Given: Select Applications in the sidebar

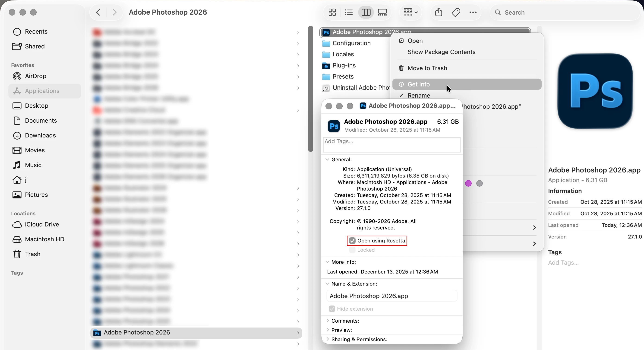Looking at the screenshot, I should [x=44, y=91].
